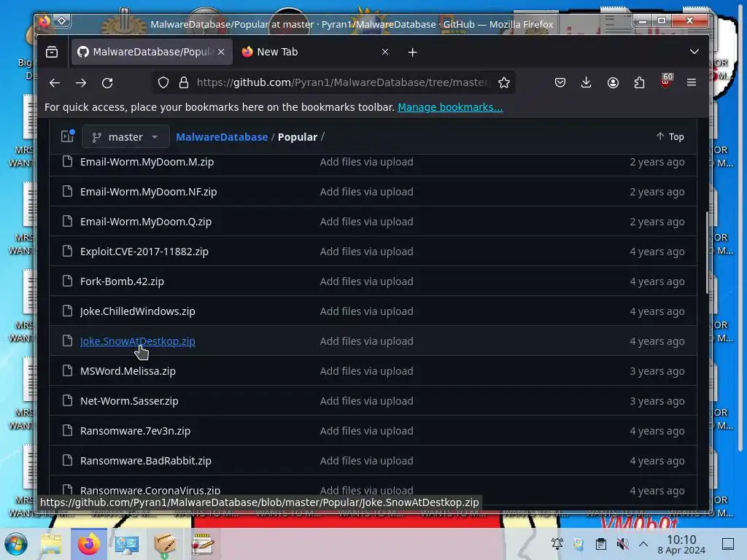The height and width of the screenshot is (560, 747).
Task: Open Joke.SnowAtDestkop.zip file
Action: (138, 341)
